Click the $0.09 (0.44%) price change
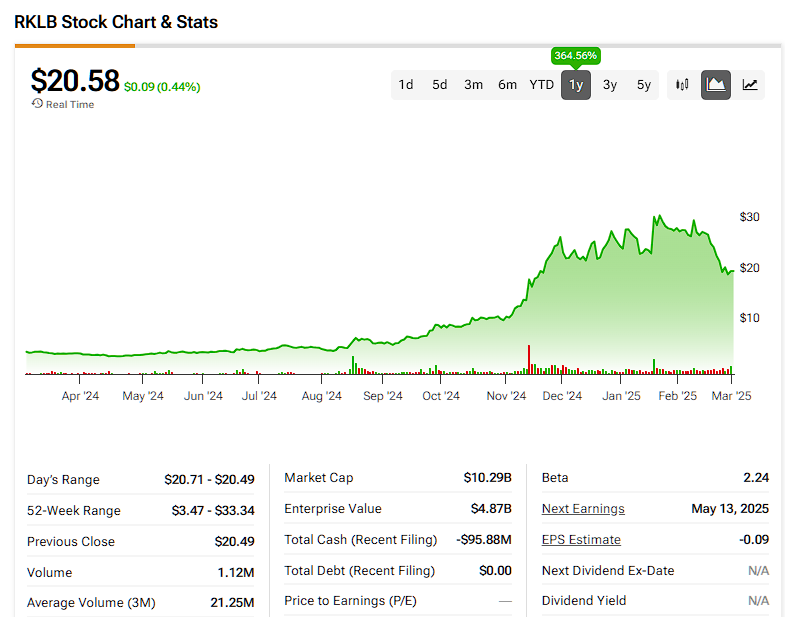This screenshot has height=617, width=785. 162,87
